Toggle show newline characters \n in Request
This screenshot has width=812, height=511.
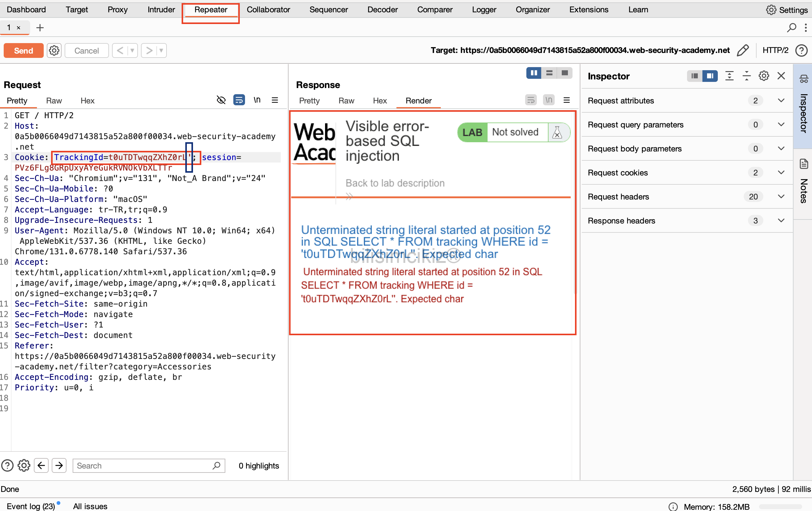[257, 100]
